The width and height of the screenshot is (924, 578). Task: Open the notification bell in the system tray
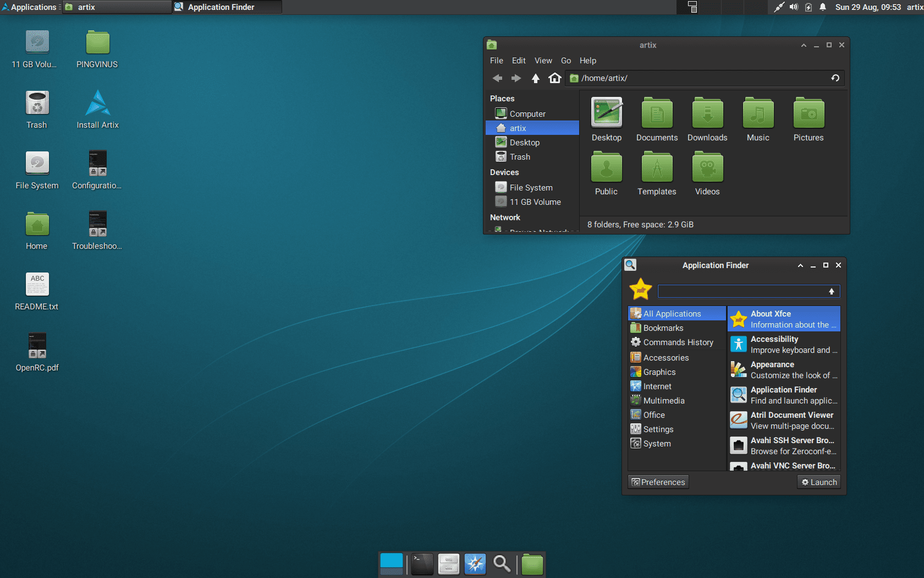tap(822, 7)
